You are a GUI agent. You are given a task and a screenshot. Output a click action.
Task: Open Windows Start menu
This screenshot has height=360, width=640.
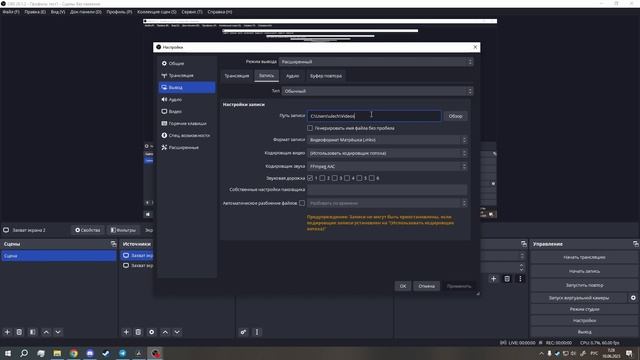pos(8,353)
